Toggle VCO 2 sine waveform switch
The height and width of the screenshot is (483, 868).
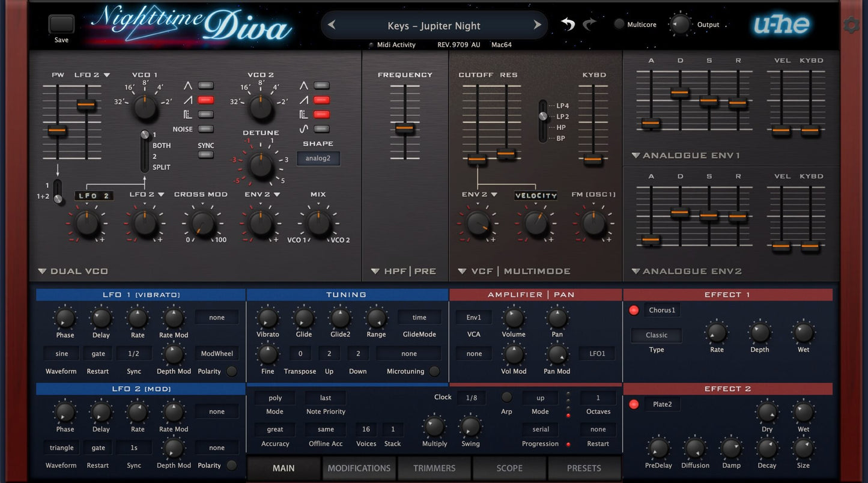(321, 129)
